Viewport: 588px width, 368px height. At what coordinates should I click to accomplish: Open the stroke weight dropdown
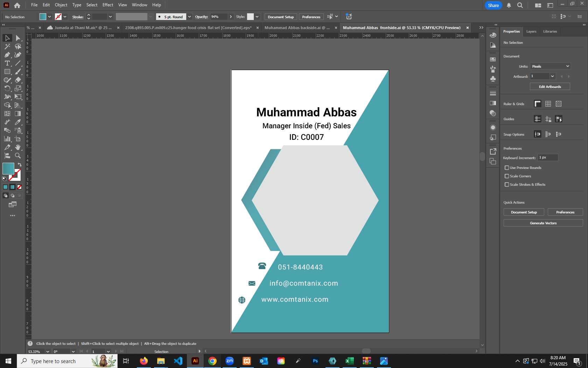[110, 17]
